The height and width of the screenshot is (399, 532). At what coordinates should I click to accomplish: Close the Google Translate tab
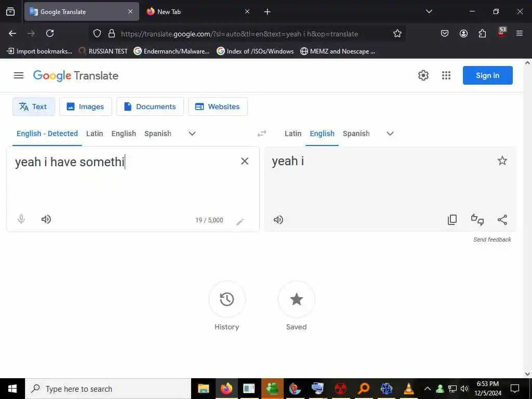[130, 12]
